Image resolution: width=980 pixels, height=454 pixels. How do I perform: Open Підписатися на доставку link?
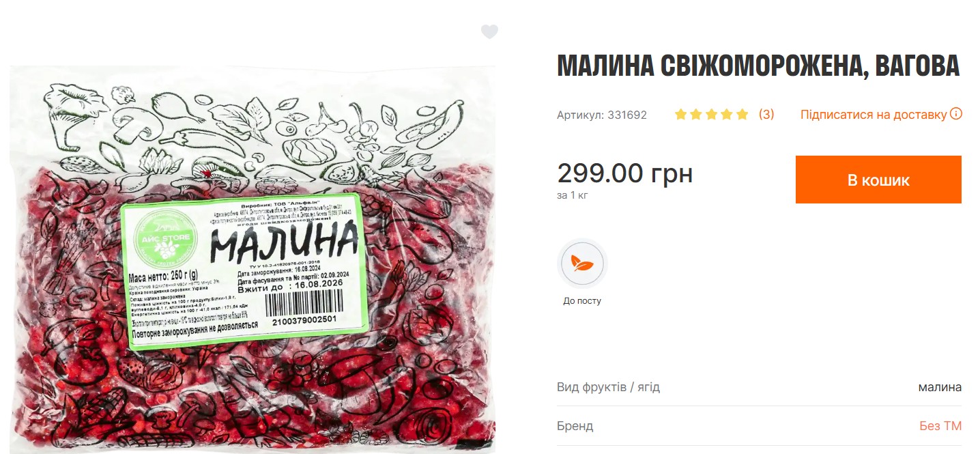(x=874, y=115)
